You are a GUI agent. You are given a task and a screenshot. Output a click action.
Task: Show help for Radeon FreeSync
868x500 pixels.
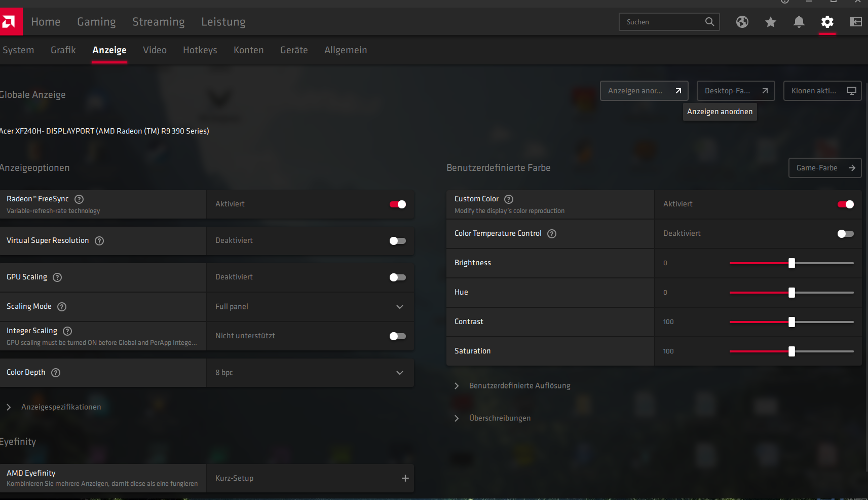click(79, 199)
